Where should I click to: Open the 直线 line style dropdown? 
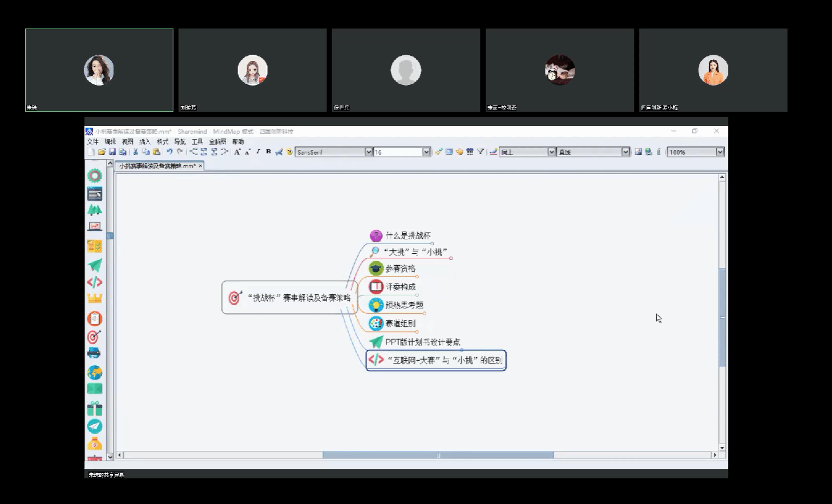pos(625,152)
